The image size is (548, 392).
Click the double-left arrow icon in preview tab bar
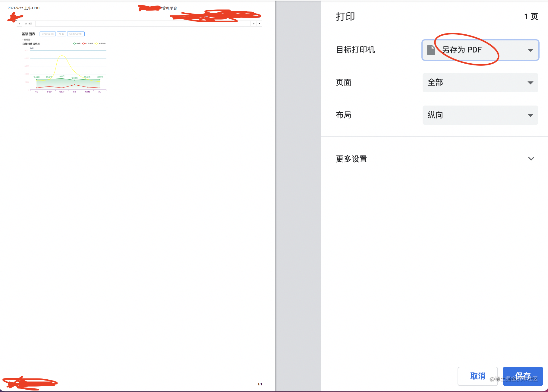click(20, 24)
